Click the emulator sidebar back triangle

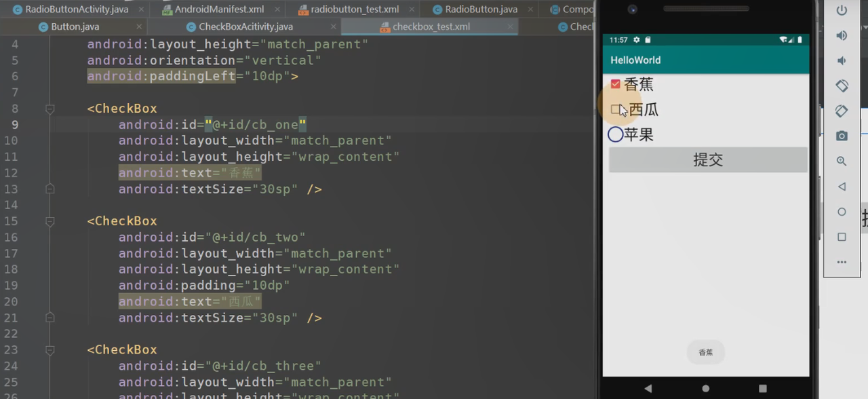(842, 187)
